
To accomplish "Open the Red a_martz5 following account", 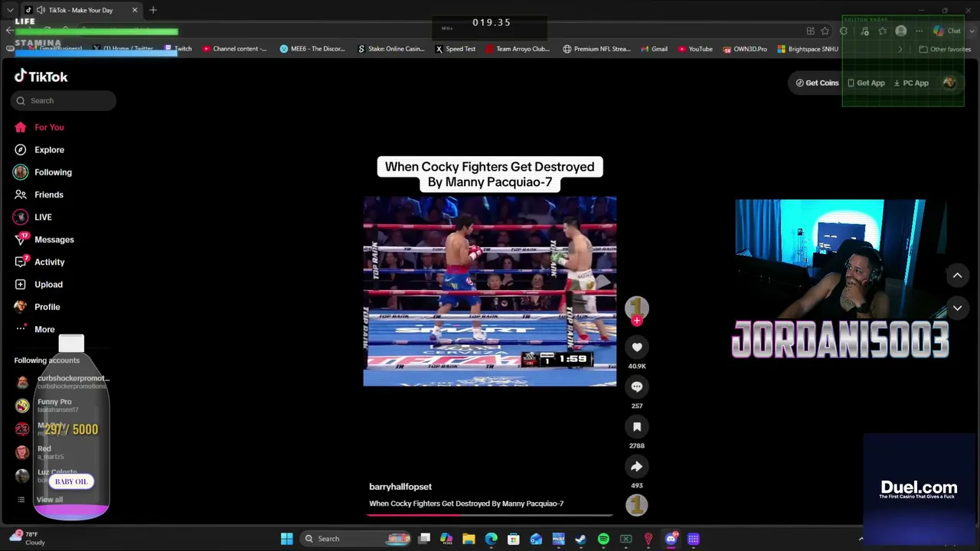I will point(39,452).
